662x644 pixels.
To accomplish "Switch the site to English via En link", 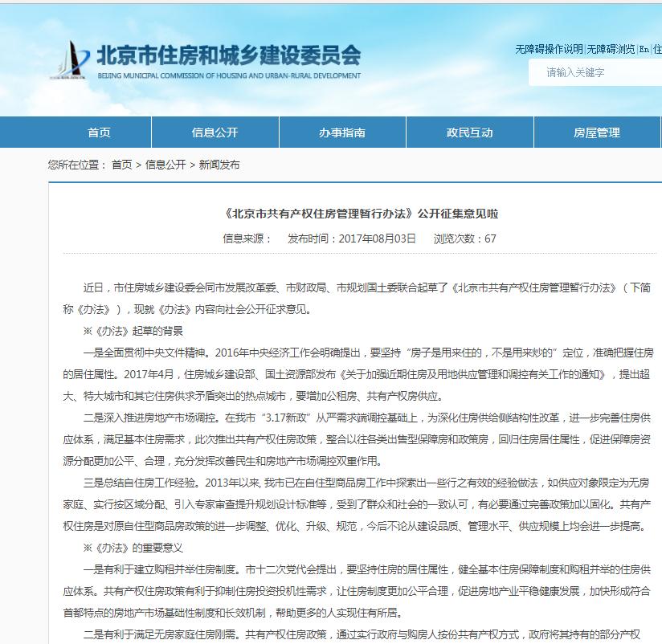I will (x=644, y=49).
